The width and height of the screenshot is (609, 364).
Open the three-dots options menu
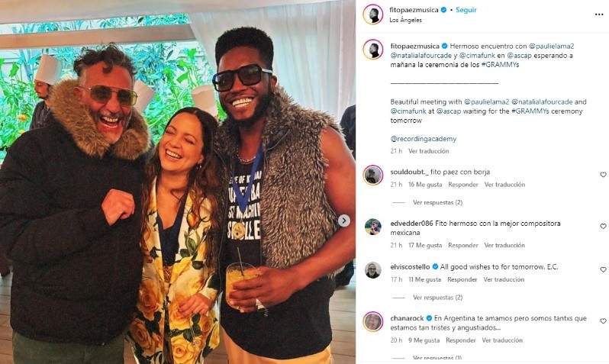(599, 14)
